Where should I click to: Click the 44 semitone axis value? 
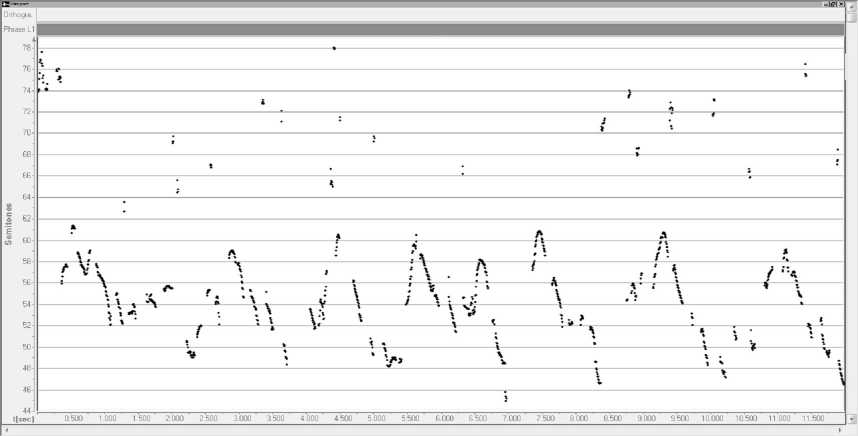(27, 411)
